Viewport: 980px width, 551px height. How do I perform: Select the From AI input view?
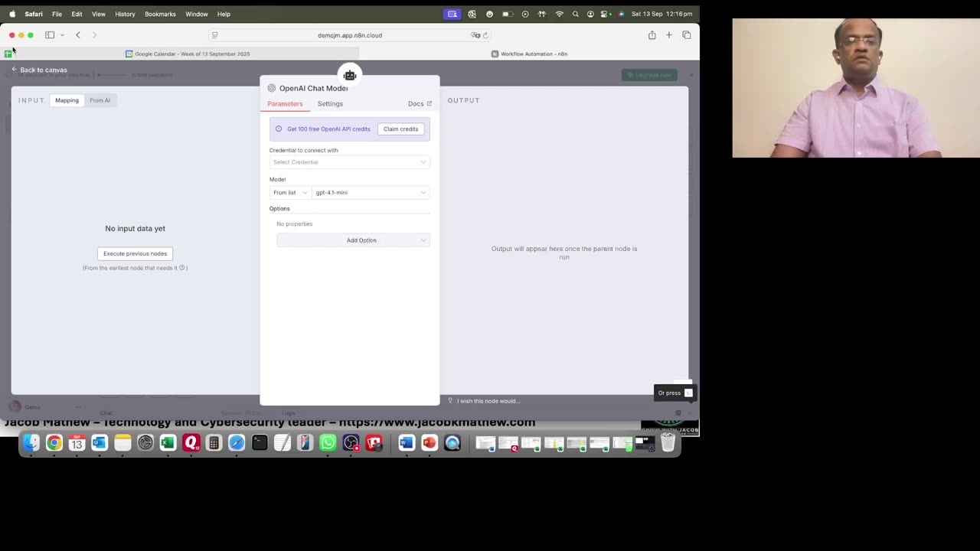[x=100, y=100]
